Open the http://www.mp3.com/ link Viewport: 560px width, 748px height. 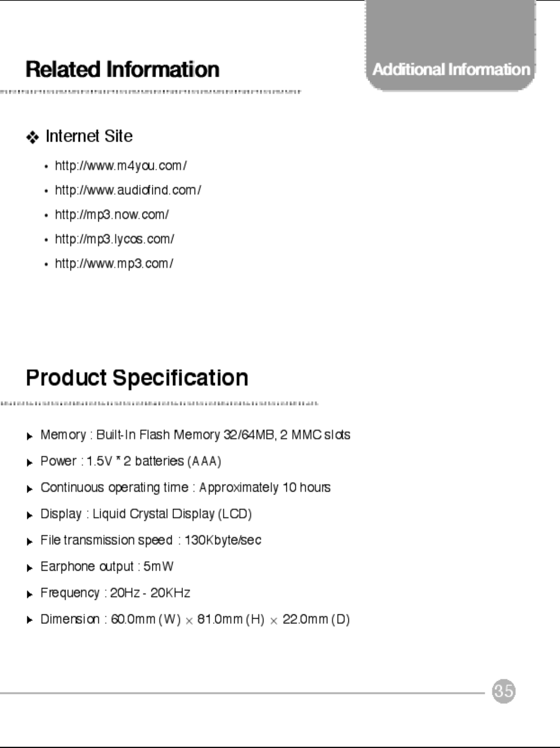(x=114, y=264)
